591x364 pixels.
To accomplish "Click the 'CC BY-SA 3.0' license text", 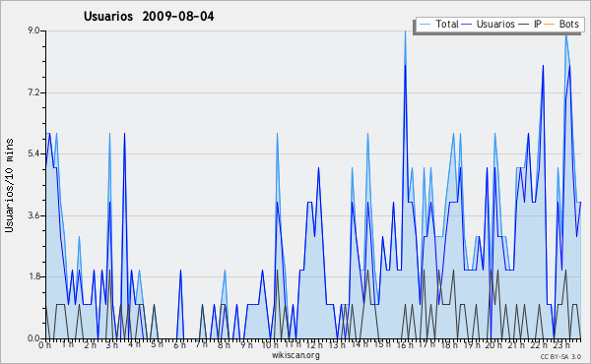I will click(560, 357).
